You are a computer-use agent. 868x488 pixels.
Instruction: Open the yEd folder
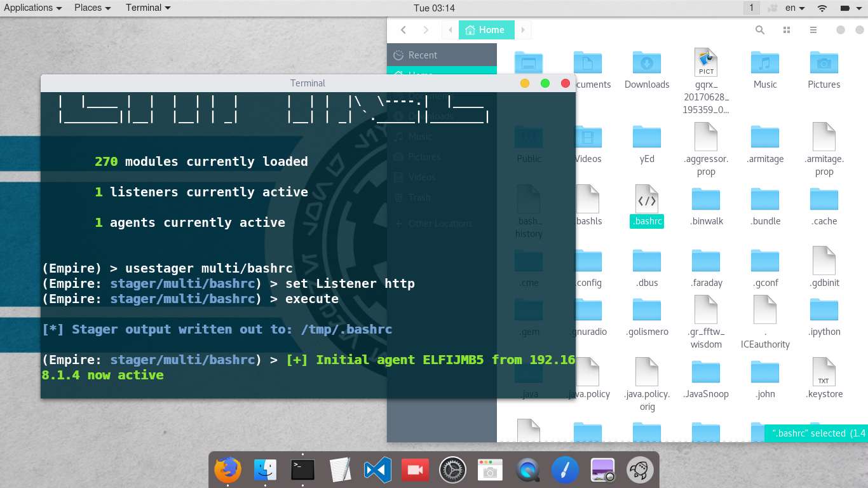coord(647,137)
